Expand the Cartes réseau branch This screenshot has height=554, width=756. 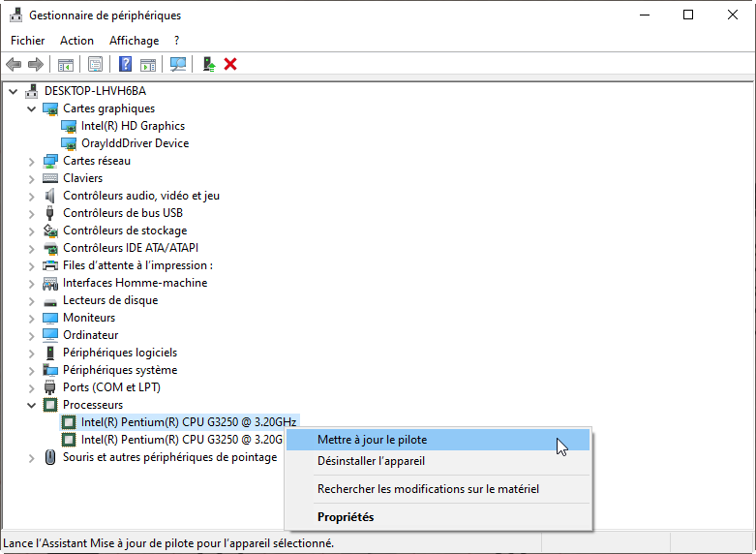click(31, 161)
